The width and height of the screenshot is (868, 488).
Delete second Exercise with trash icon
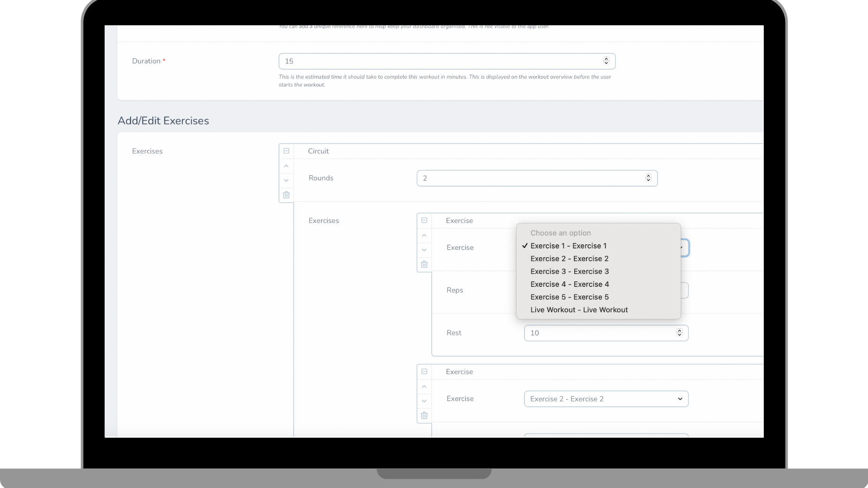(x=424, y=416)
